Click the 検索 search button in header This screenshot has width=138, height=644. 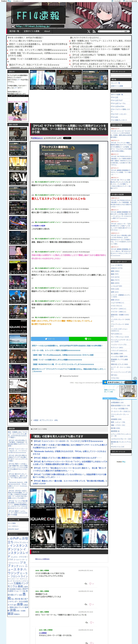(126, 31)
